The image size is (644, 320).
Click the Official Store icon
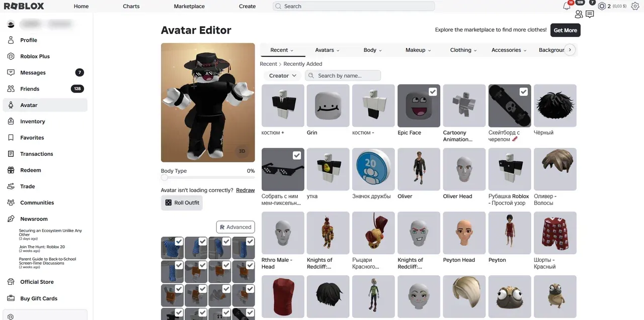[x=11, y=282]
